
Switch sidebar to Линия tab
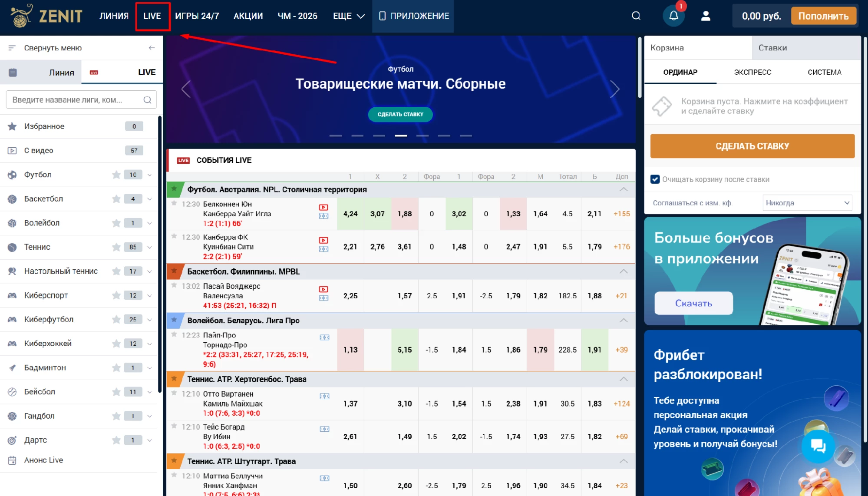click(x=41, y=72)
